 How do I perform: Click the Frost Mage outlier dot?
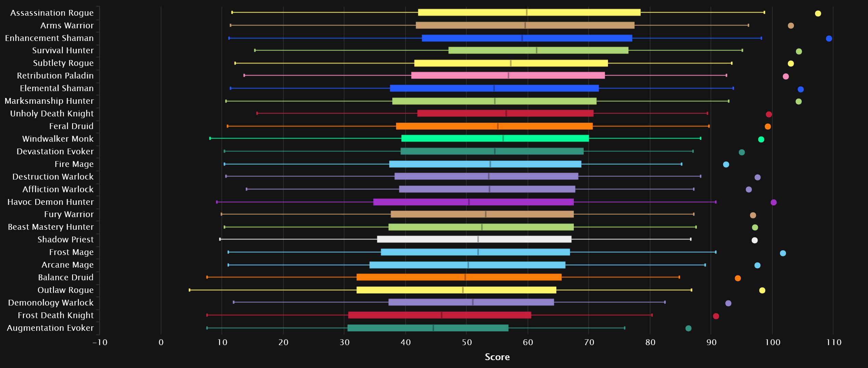click(783, 253)
